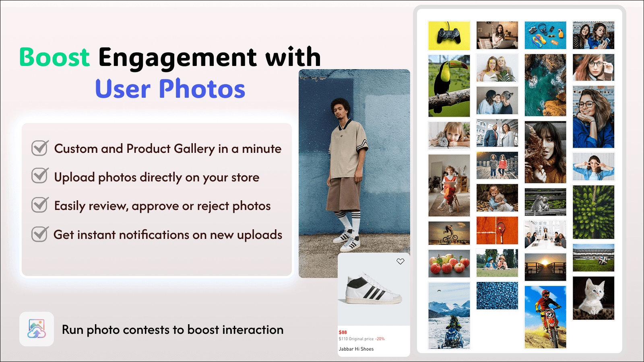Click the -20% discount label
This screenshot has width=644, height=362.
(380, 339)
